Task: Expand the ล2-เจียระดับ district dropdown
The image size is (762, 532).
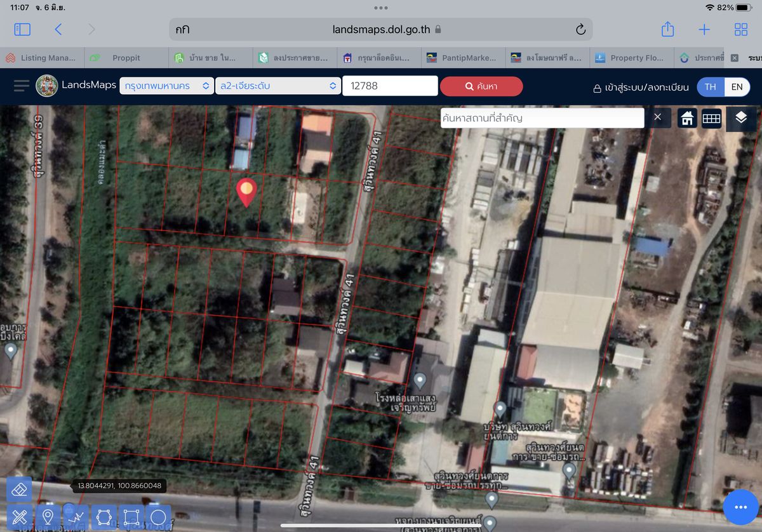Action: [279, 86]
